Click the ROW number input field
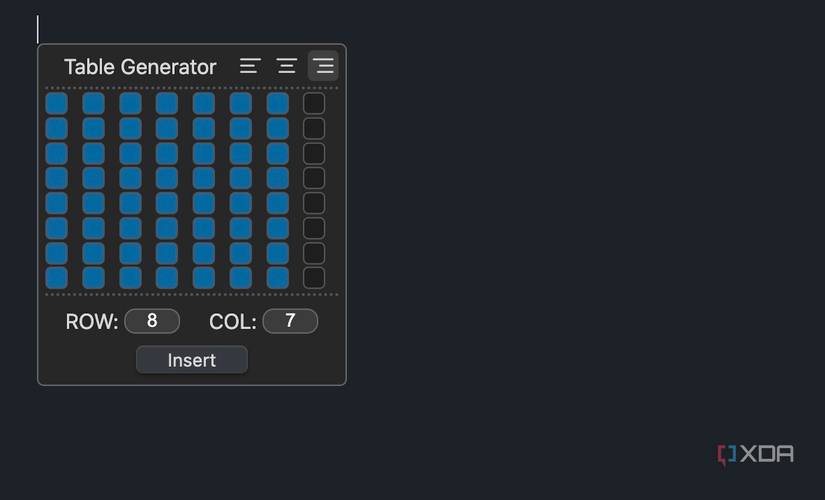Image resolution: width=825 pixels, height=500 pixels. [152, 321]
